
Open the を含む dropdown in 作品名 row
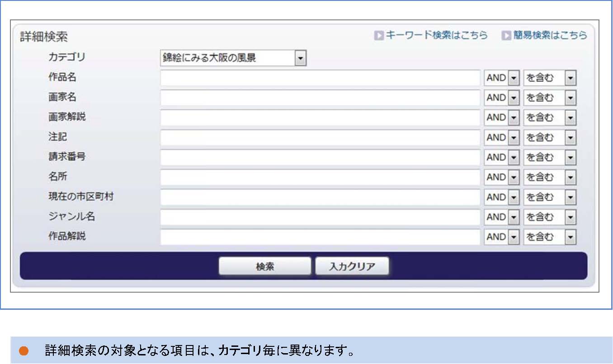point(550,78)
